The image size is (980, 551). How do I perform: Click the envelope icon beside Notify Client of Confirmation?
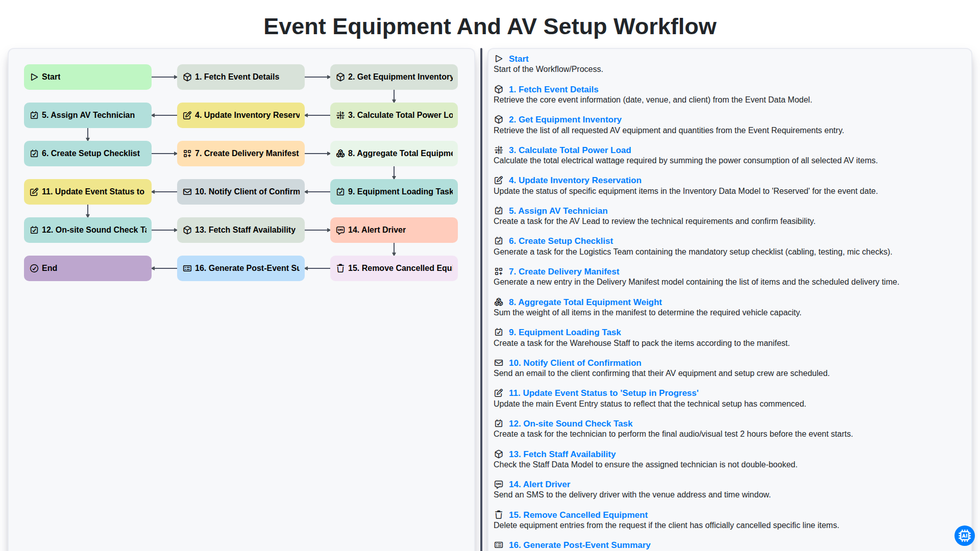click(x=499, y=363)
